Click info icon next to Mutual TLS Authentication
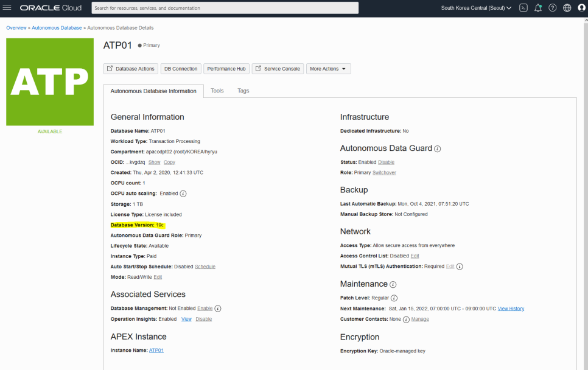 460,267
